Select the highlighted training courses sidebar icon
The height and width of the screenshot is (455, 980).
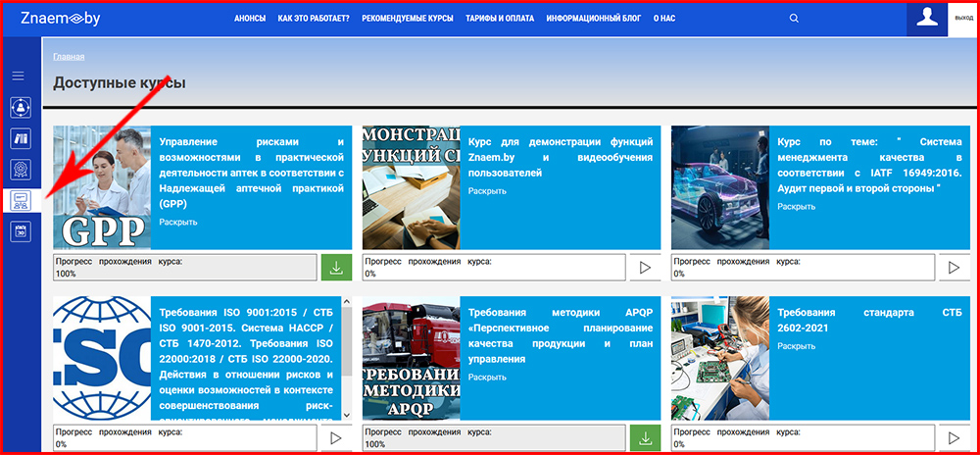click(21, 201)
